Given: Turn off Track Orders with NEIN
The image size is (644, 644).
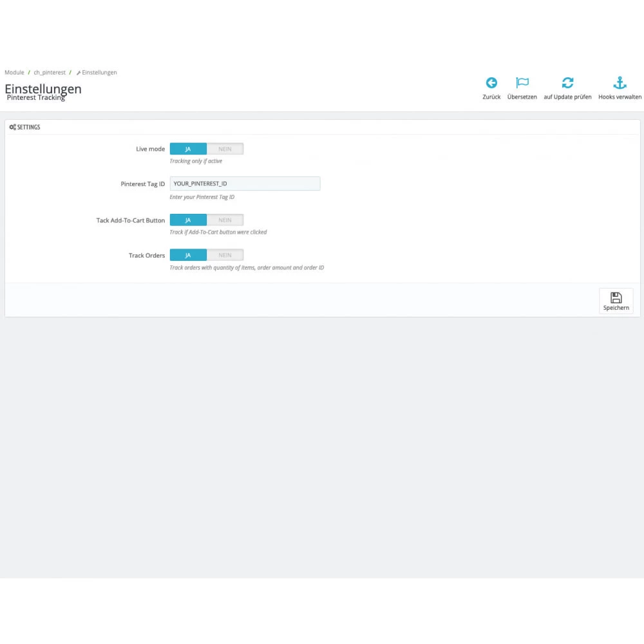Looking at the screenshot, I should [225, 255].
